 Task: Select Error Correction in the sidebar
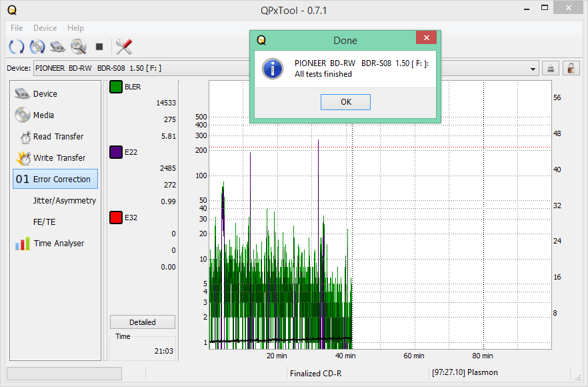tap(55, 179)
